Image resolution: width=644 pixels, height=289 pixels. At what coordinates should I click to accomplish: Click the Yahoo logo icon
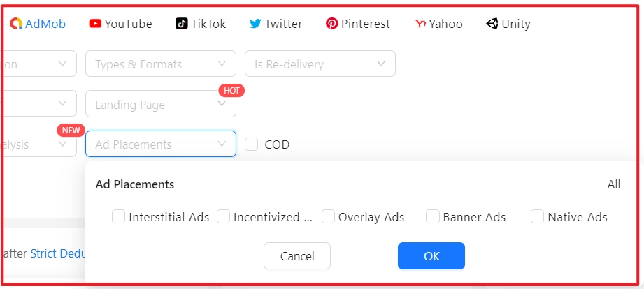pos(420,24)
